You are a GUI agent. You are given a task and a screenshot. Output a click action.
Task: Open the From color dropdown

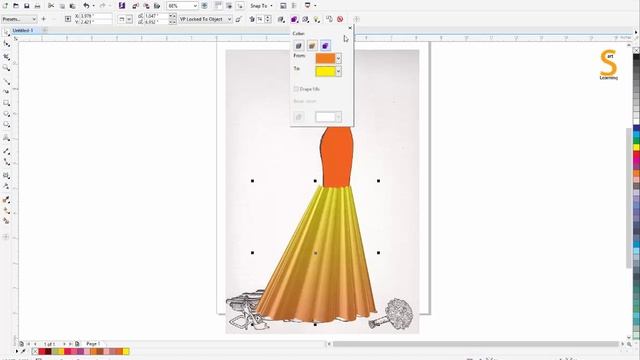coord(338,58)
